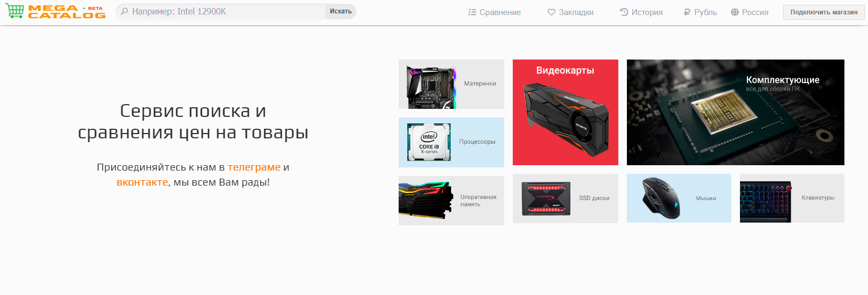
Task: Open История clock history icon
Action: pos(624,12)
